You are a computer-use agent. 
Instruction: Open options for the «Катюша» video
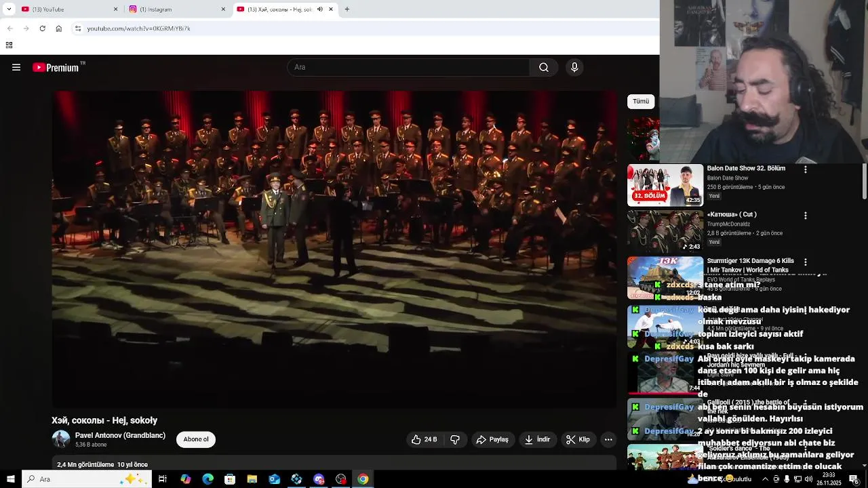(x=806, y=216)
